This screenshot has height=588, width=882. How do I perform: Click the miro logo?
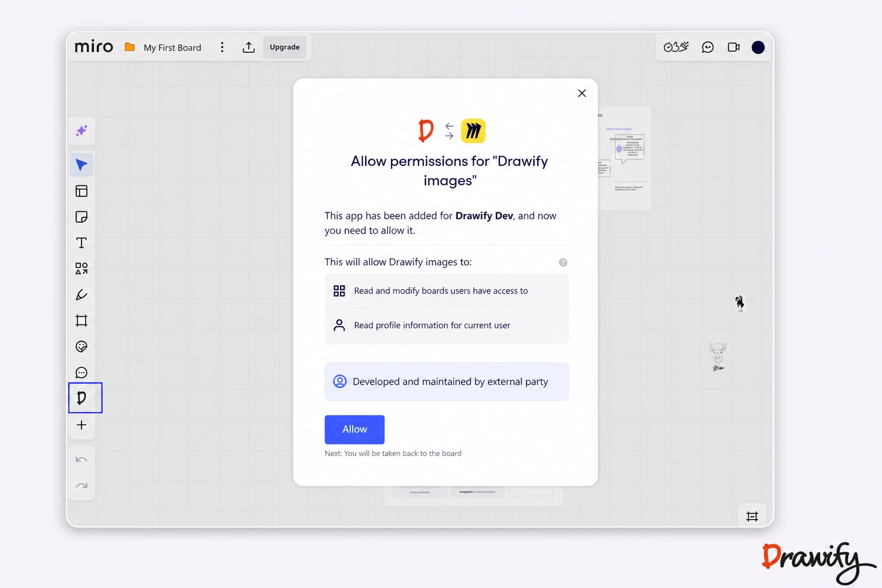[x=94, y=47]
